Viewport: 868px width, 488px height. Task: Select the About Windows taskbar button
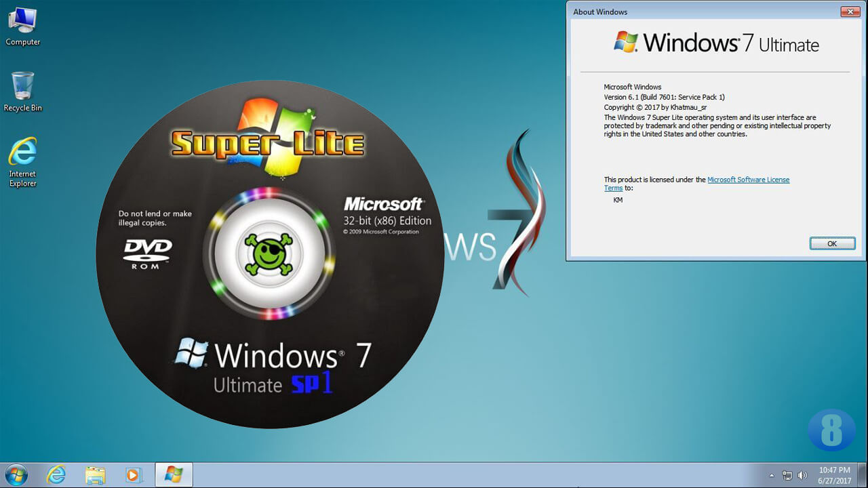pos(174,474)
